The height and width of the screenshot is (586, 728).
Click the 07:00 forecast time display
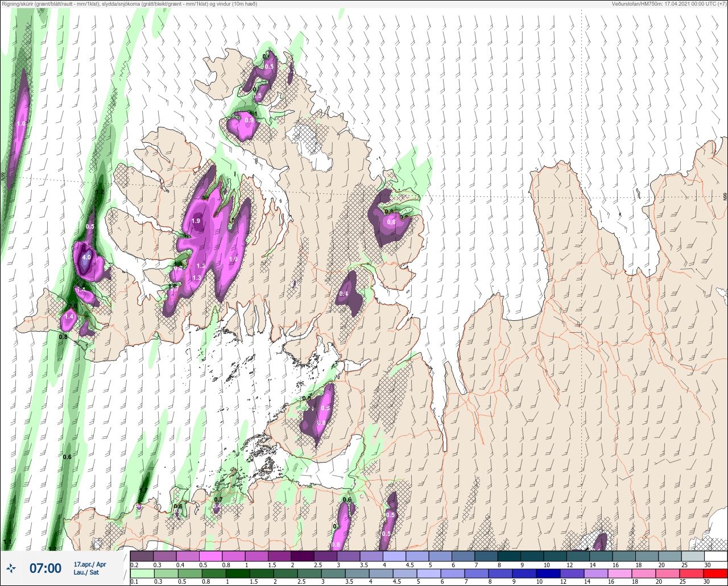coord(45,568)
